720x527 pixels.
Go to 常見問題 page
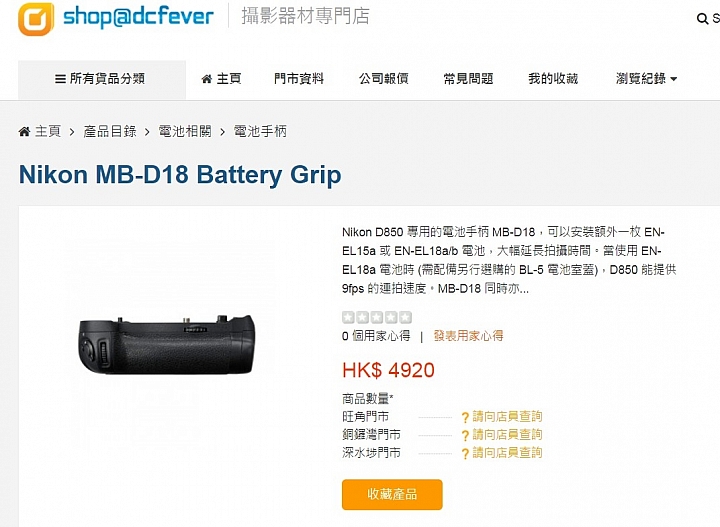468,79
